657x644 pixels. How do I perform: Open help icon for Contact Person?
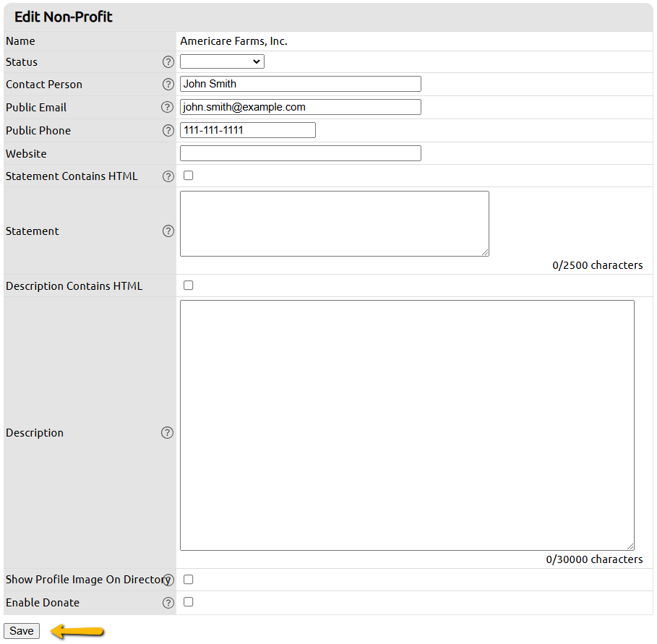pyautogui.click(x=168, y=85)
